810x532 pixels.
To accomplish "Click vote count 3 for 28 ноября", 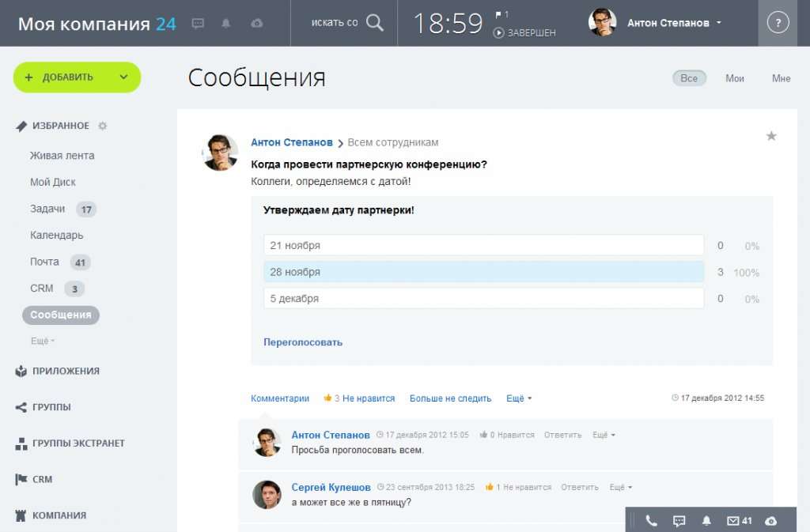I will 720,272.
